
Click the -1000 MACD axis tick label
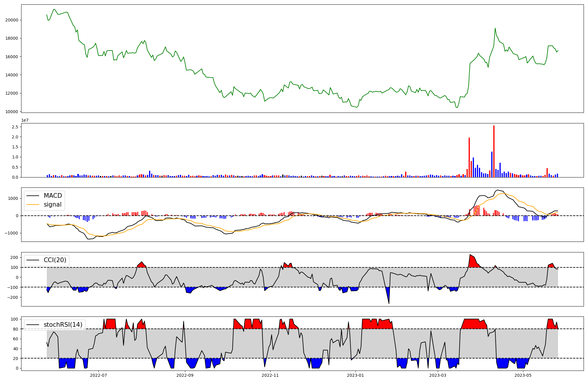(x=12, y=233)
